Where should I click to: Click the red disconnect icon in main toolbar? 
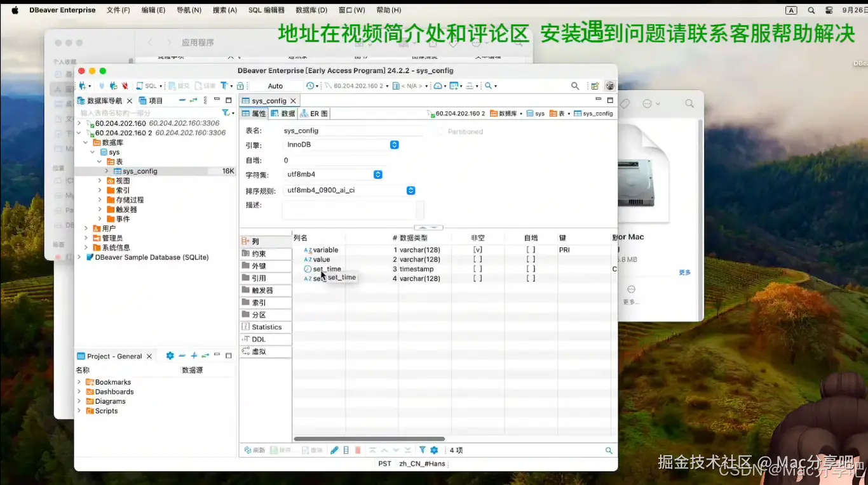click(125, 86)
